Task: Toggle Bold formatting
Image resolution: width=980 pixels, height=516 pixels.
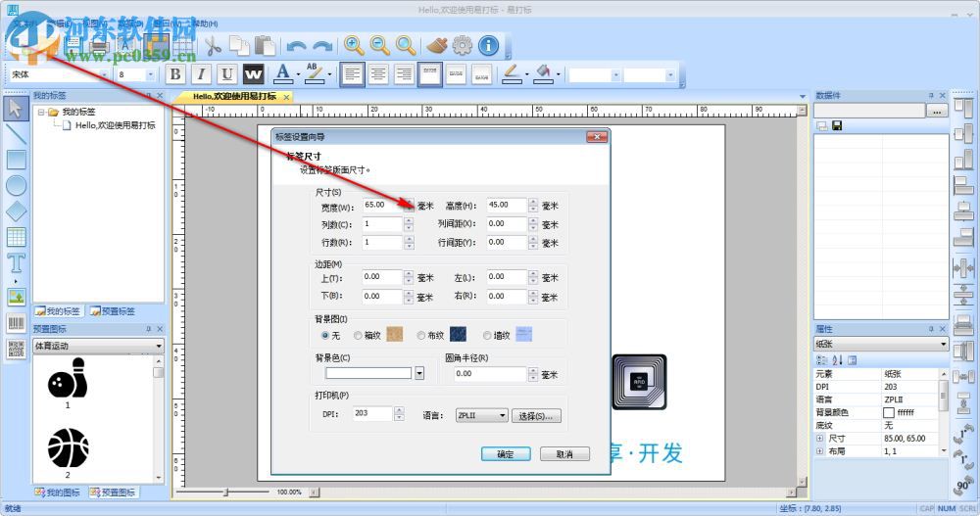Action: [175, 74]
